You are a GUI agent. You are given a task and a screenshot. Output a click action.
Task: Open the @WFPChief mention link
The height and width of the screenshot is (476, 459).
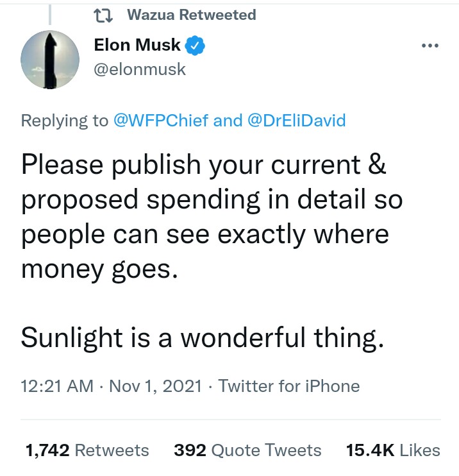click(x=160, y=120)
